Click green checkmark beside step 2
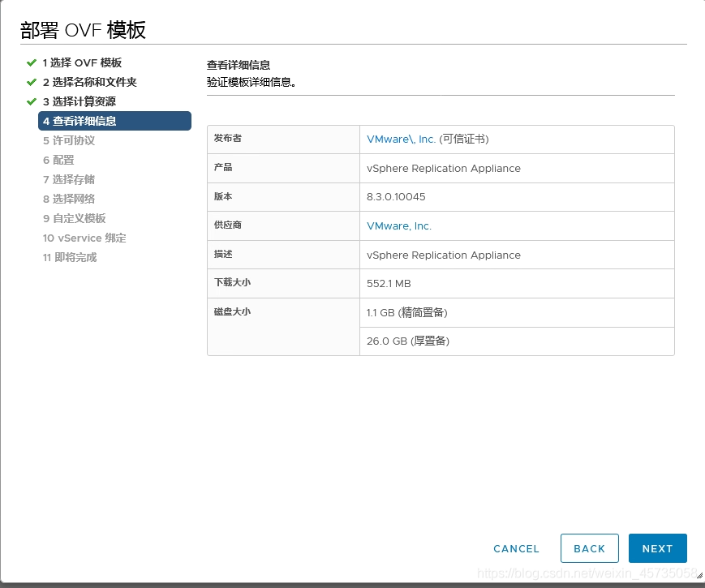 (x=32, y=82)
